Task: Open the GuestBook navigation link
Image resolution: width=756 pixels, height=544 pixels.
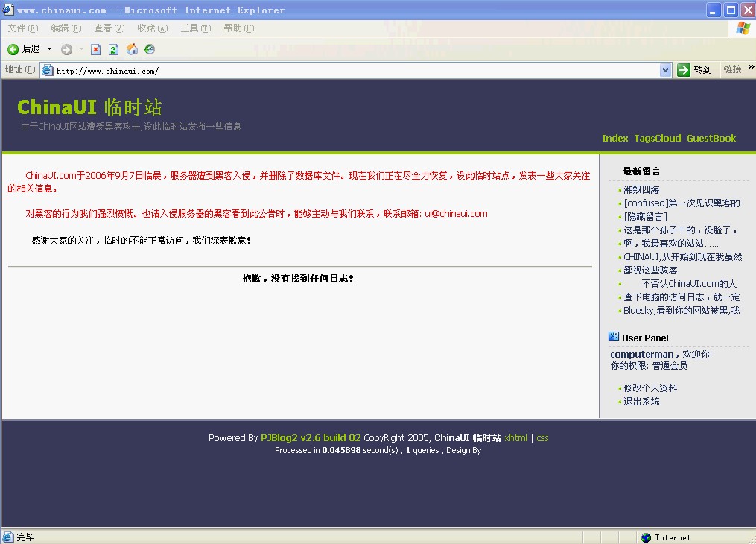Action: pyautogui.click(x=711, y=139)
